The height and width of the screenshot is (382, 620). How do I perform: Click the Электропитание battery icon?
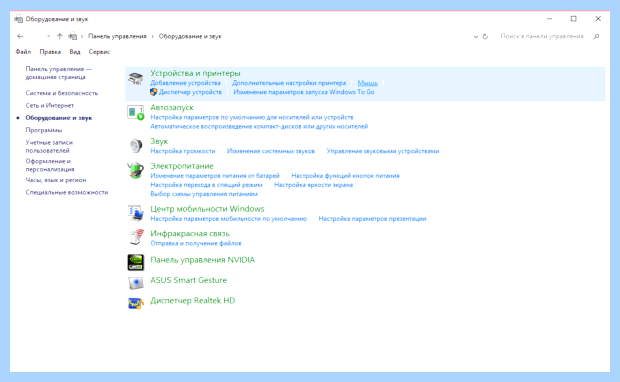[136, 170]
